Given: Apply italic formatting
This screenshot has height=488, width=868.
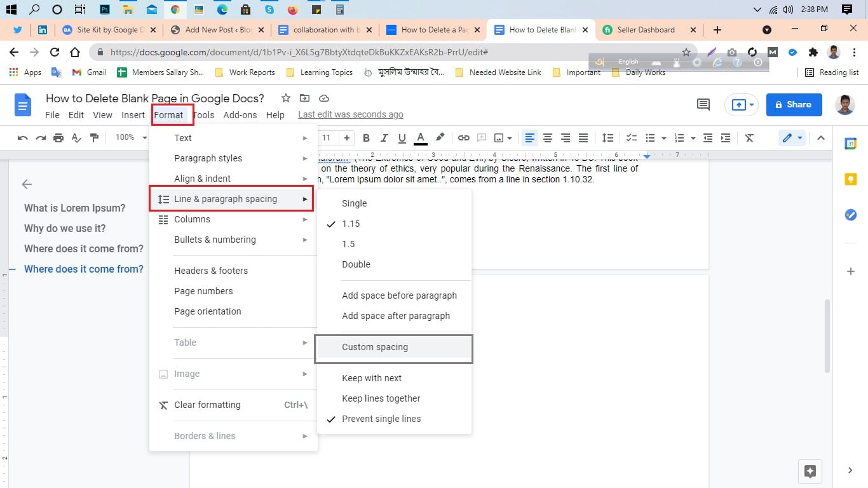Looking at the screenshot, I should pos(384,137).
